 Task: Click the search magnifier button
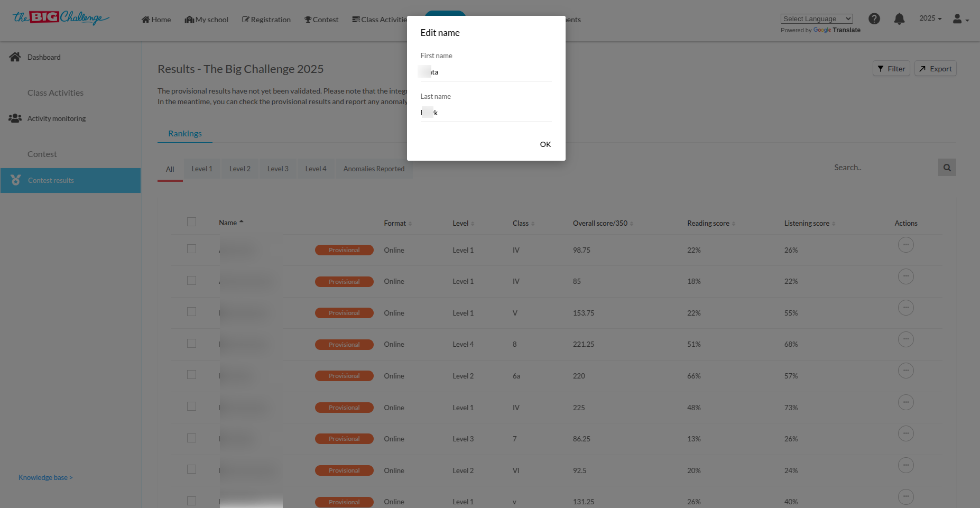947,168
